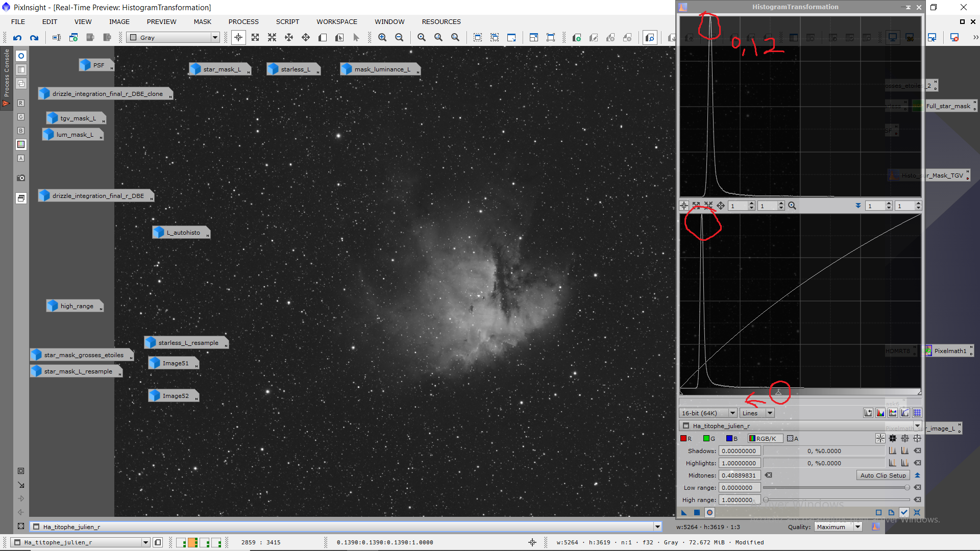Click the Auto Clip Setup button
The image size is (980, 551).
click(x=883, y=475)
